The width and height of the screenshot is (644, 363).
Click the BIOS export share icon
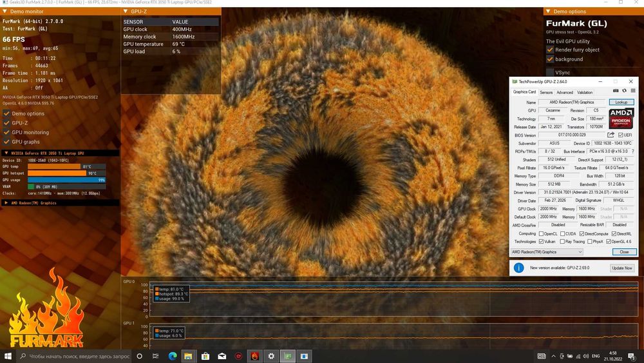click(611, 135)
